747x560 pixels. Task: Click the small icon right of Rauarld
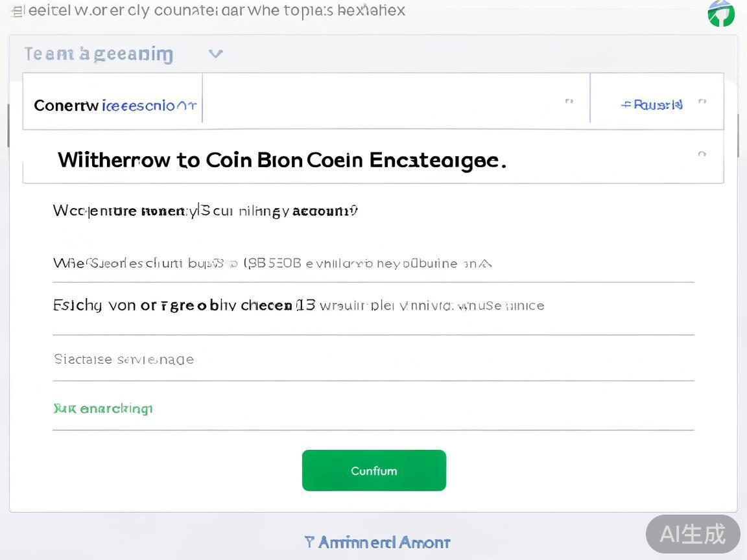[702, 102]
